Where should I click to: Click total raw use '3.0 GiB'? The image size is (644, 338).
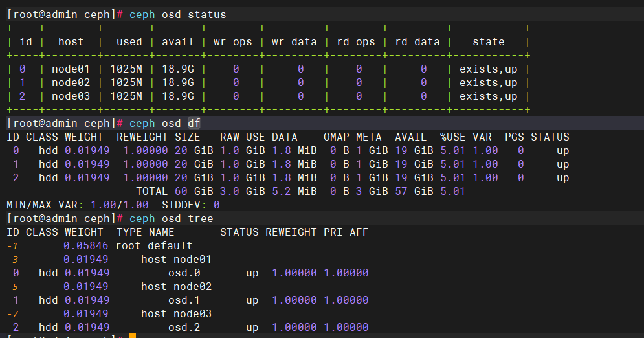[x=242, y=192]
